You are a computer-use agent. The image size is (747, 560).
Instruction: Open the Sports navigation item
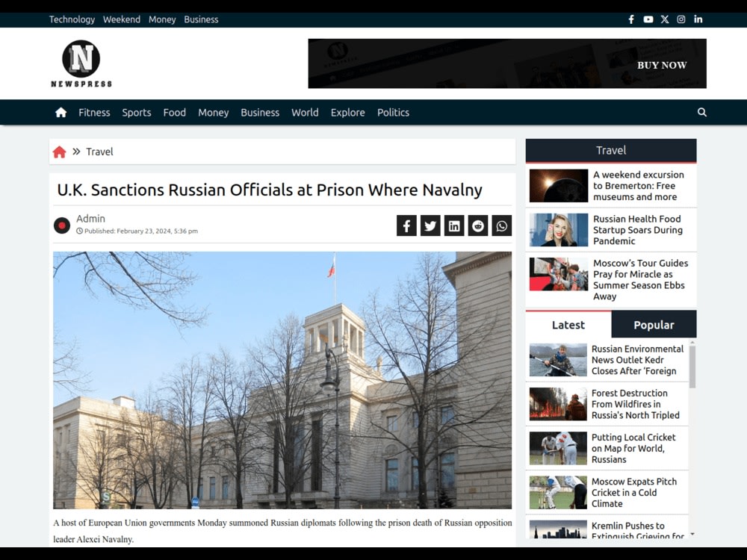(136, 113)
